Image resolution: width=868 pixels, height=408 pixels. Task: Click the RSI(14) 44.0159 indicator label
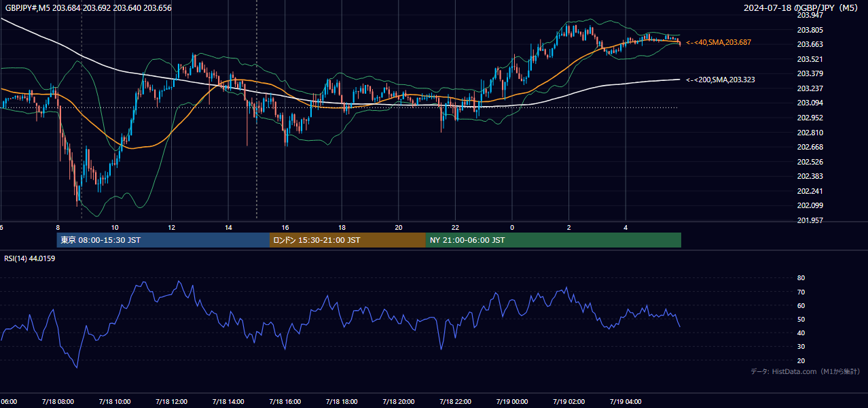(x=29, y=258)
